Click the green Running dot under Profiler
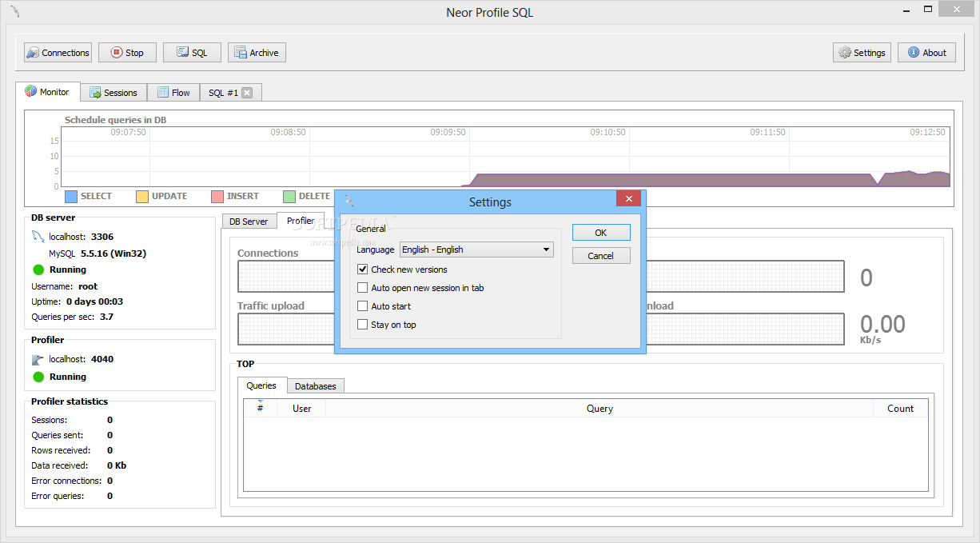Screen dimensions: 980x543 coord(38,377)
